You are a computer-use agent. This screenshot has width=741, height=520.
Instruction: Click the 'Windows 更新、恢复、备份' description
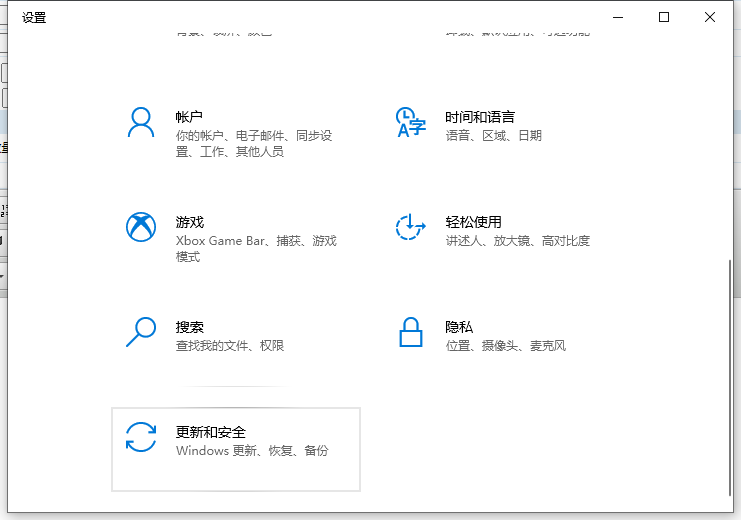pos(252,451)
